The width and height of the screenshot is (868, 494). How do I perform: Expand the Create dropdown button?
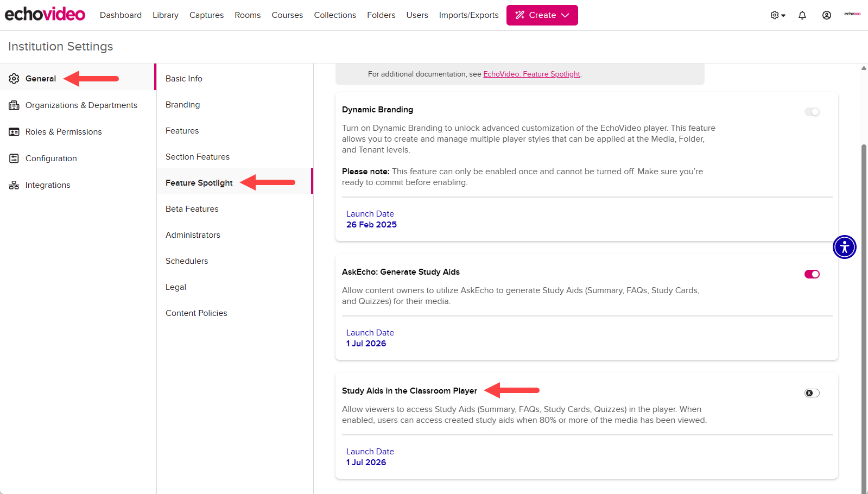point(542,15)
